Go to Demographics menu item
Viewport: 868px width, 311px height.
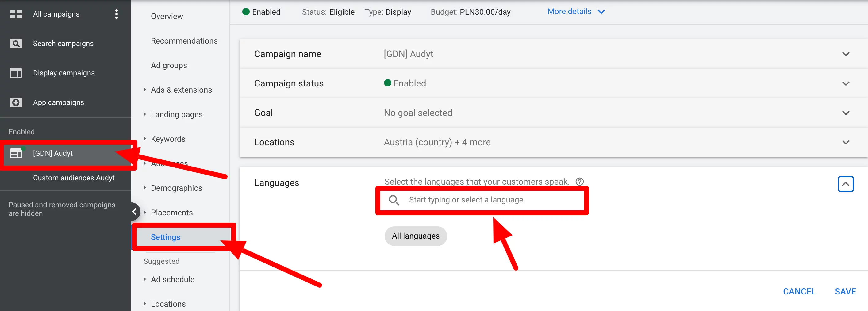coord(176,188)
